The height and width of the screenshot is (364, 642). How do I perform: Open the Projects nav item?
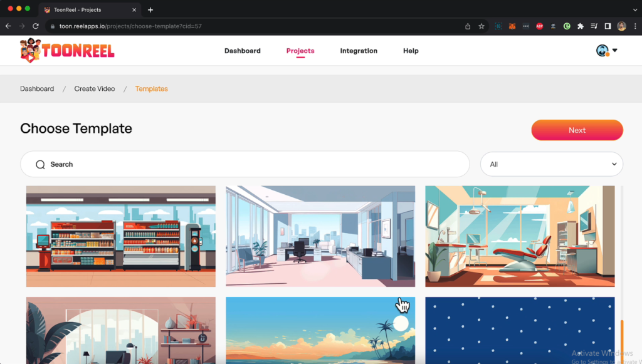coord(300,51)
